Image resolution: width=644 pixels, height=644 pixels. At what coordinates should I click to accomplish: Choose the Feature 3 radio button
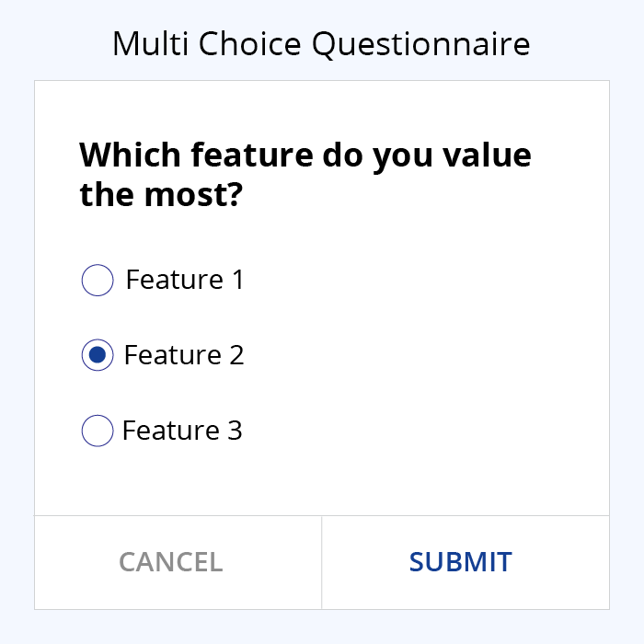click(x=98, y=431)
